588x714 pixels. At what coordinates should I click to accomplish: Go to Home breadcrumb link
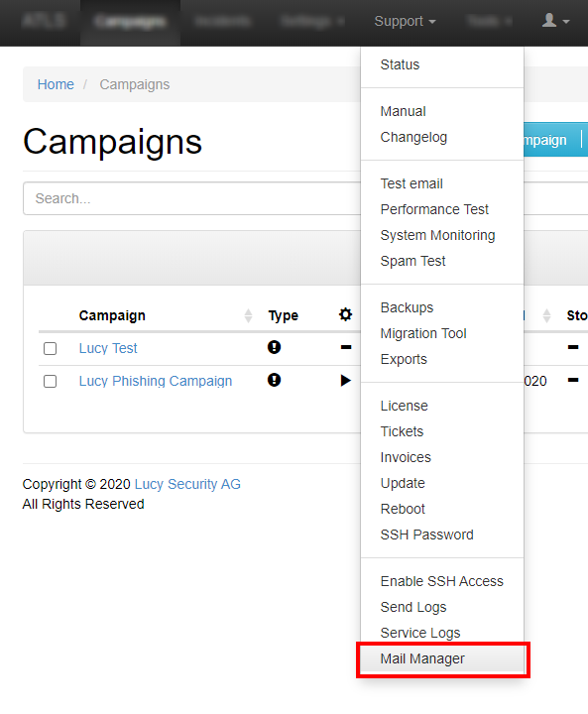[x=56, y=84]
